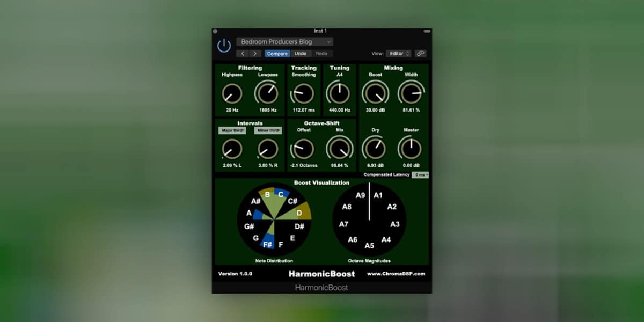The image size is (644, 322).
Task: Go to next preset with right arrow
Action: point(255,54)
